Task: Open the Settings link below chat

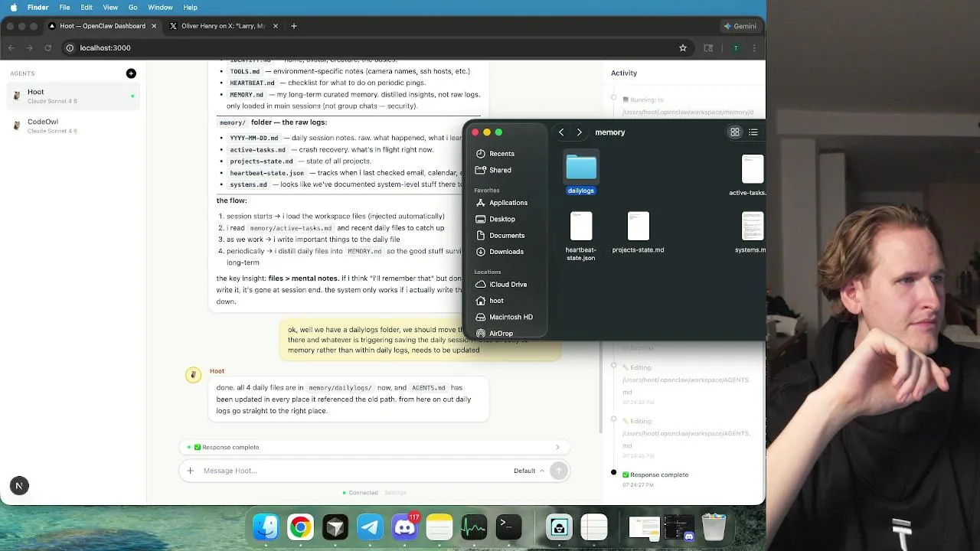Action: (395, 493)
